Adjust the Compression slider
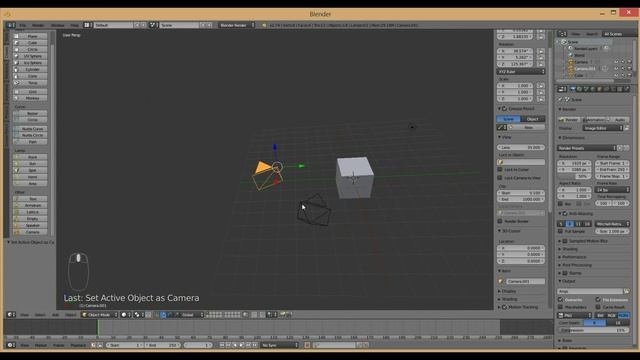This screenshot has width=640, height=360. tap(593, 330)
